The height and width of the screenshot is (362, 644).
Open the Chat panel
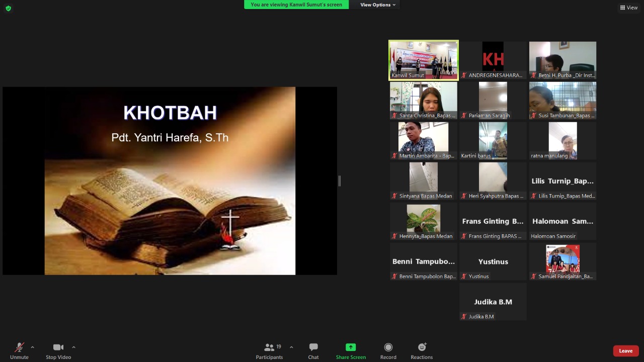(313, 347)
